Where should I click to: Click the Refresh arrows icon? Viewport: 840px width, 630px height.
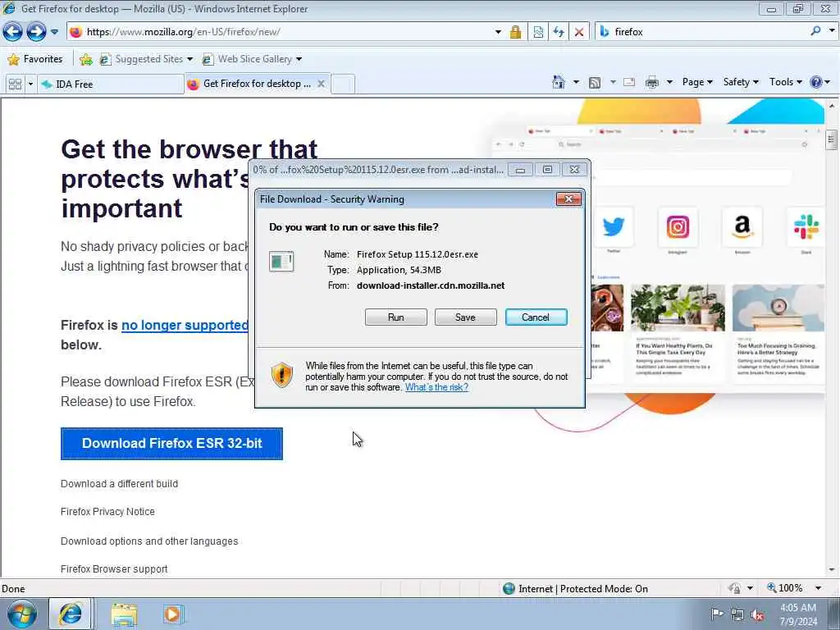click(558, 32)
